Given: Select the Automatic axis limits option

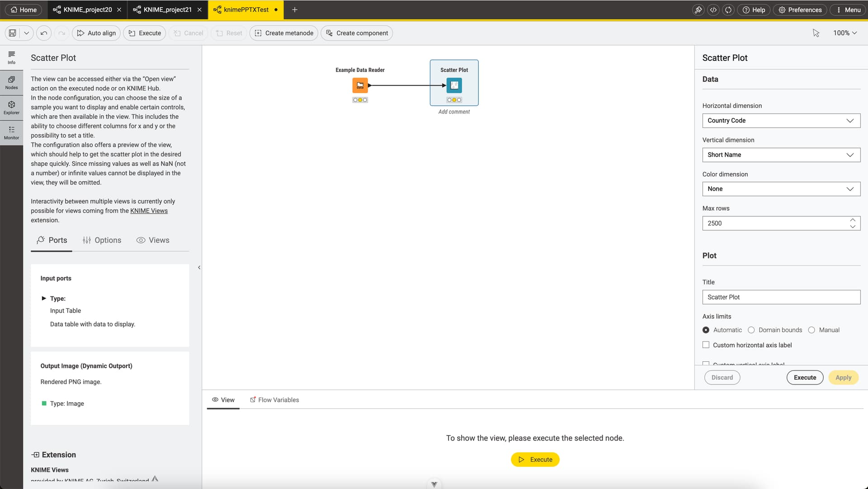Looking at the screenshot, I should tap(706, 330).
